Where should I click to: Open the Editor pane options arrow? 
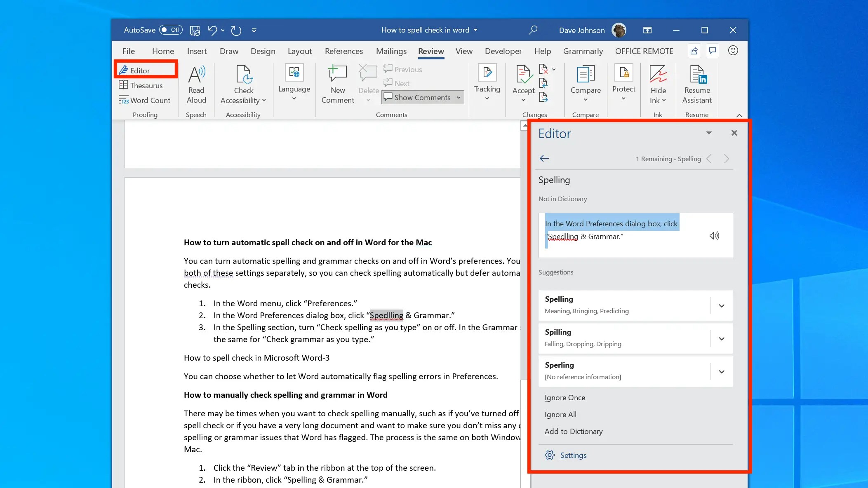coord(709,133)
